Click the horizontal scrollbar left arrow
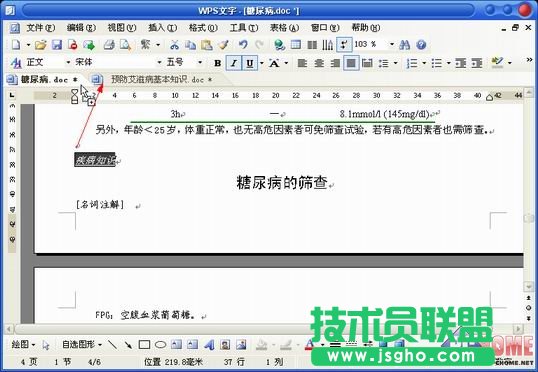This screenshot has height=372, width=538. 9,329
